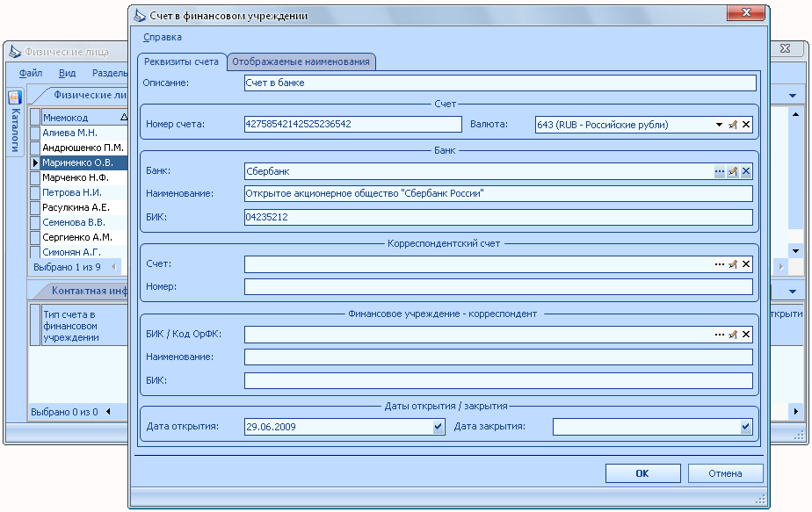
Task: Collapse the Контактная информация panel arrow at right
Action: click(x=793, y=292)
